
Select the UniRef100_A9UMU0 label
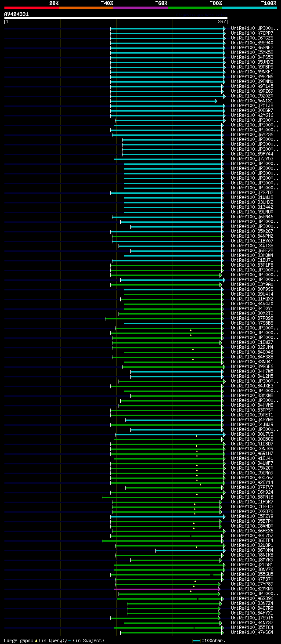252,212
